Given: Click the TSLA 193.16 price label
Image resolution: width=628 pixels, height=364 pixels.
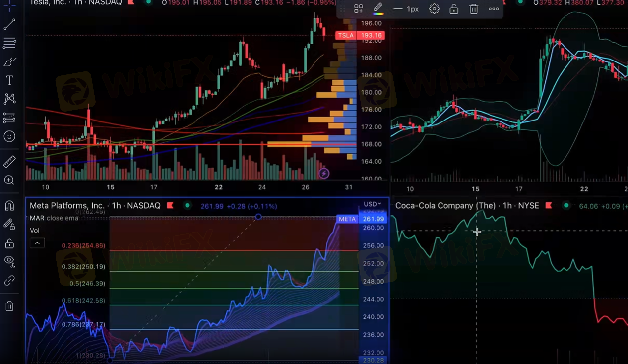Looking at the screenshot, I should click(x=360, y=35).
